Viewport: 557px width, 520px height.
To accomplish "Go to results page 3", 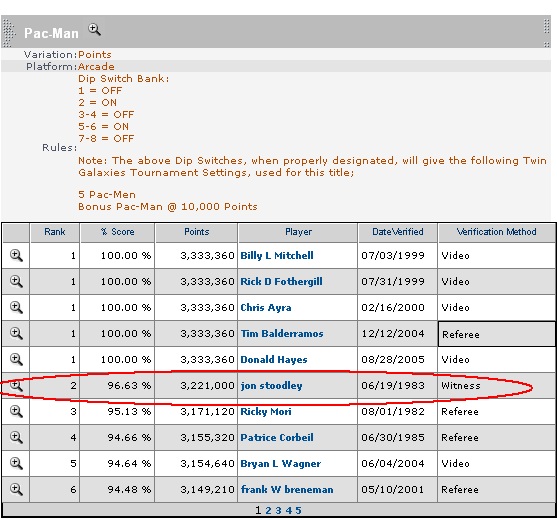I will (x=278, y=510).
